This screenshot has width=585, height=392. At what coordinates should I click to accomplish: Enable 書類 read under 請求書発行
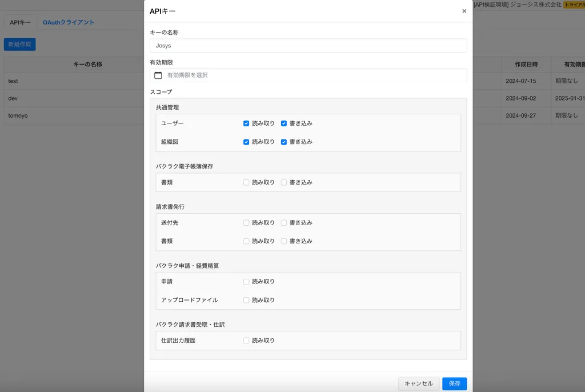point(246,241)
